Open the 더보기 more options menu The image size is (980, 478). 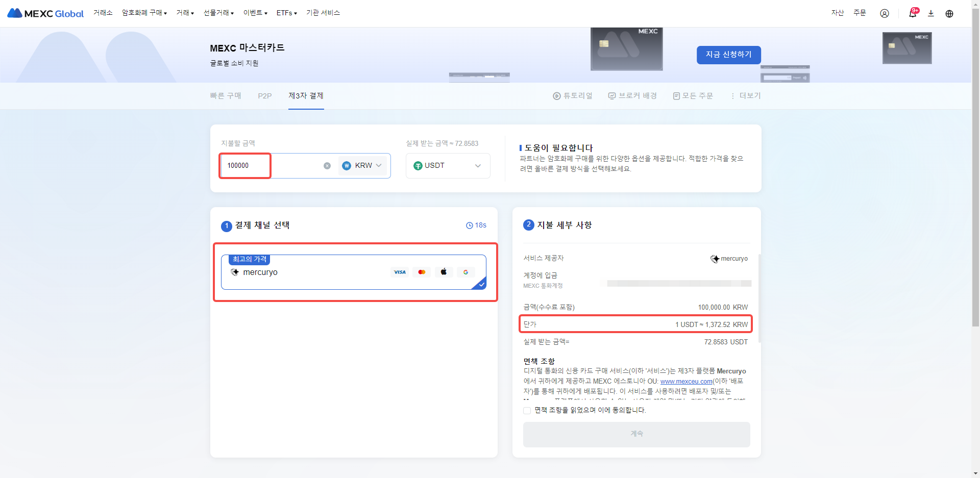click(x=746, y=96)
